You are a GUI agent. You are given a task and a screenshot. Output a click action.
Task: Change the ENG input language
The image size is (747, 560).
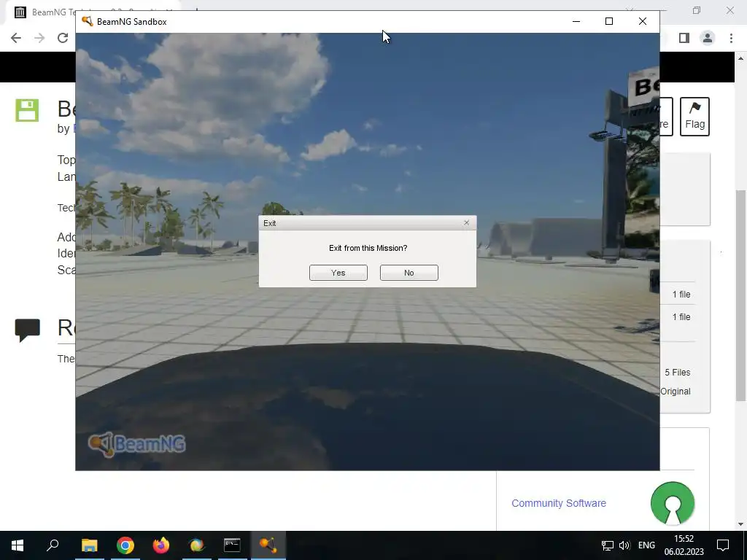click(646, 545)
